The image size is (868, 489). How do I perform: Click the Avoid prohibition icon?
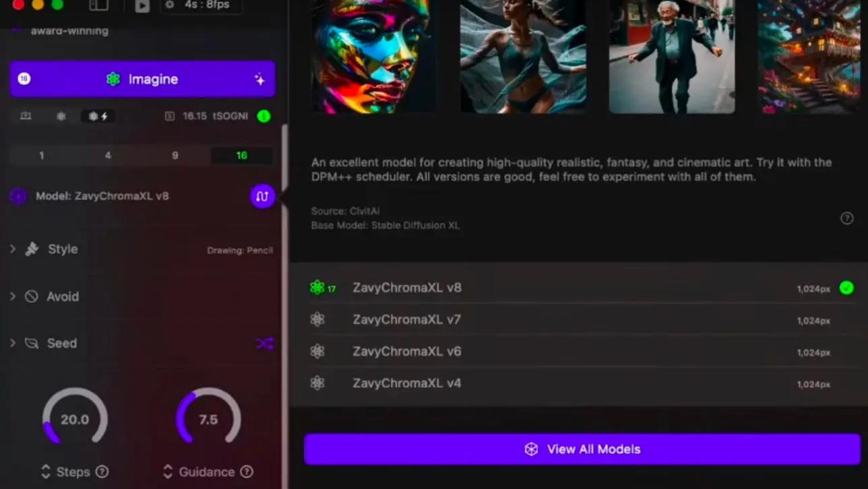click(32, 296)
